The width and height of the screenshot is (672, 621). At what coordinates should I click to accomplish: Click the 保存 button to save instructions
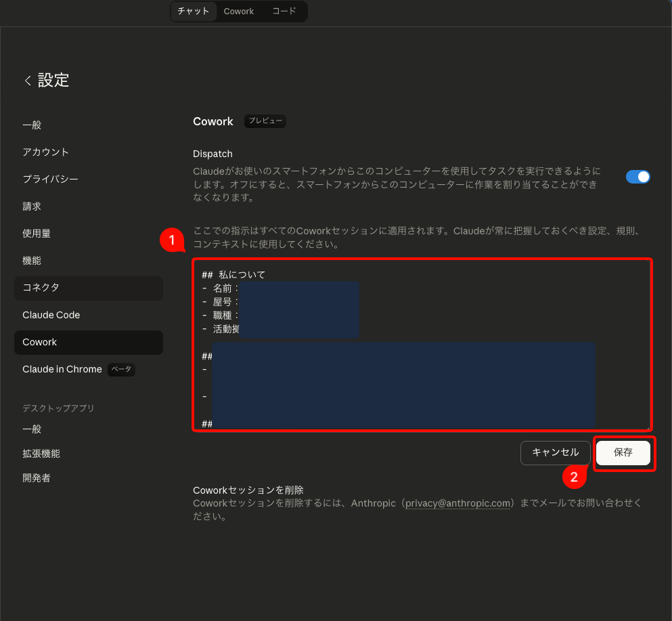pyautogui.click(x=623, y=452)
